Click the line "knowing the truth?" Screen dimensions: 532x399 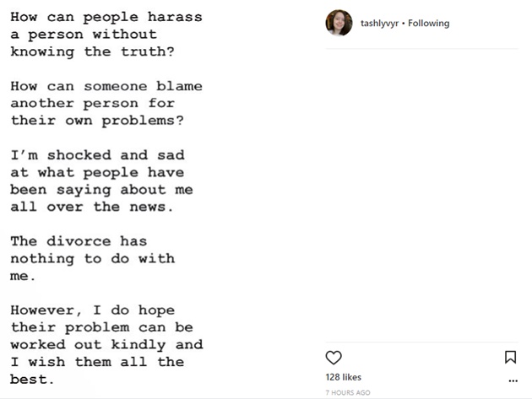point(92,51)
